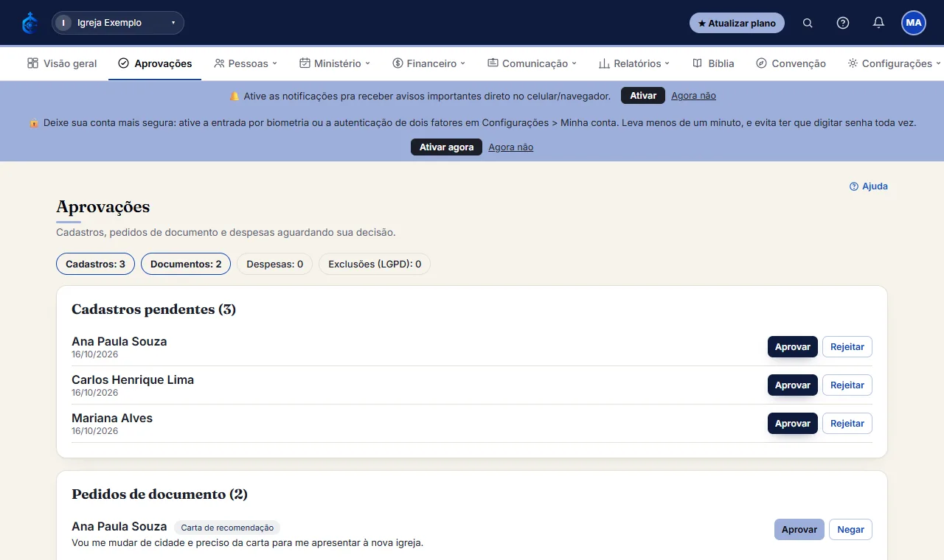Reject Ana Paula Souza's registration

[x=847, y=346]
